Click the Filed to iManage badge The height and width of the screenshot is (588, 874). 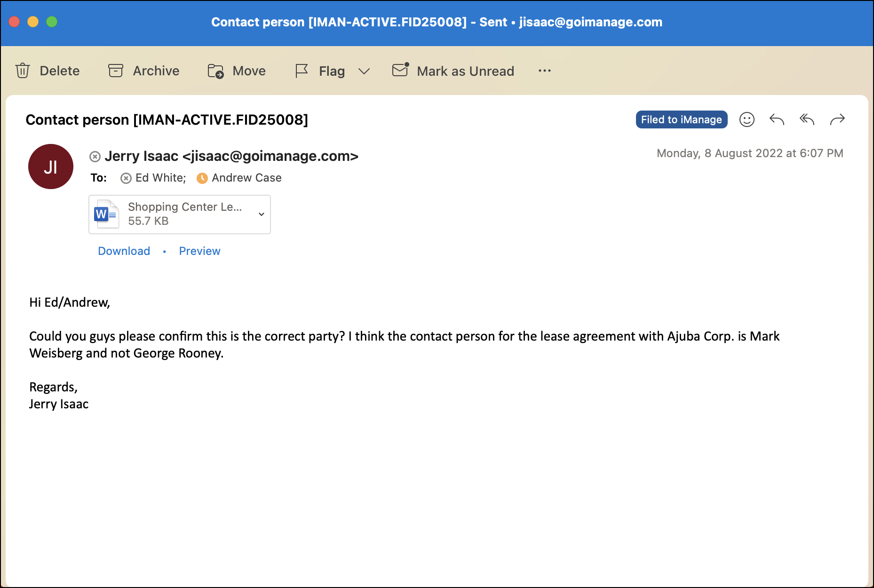[681, 119]
